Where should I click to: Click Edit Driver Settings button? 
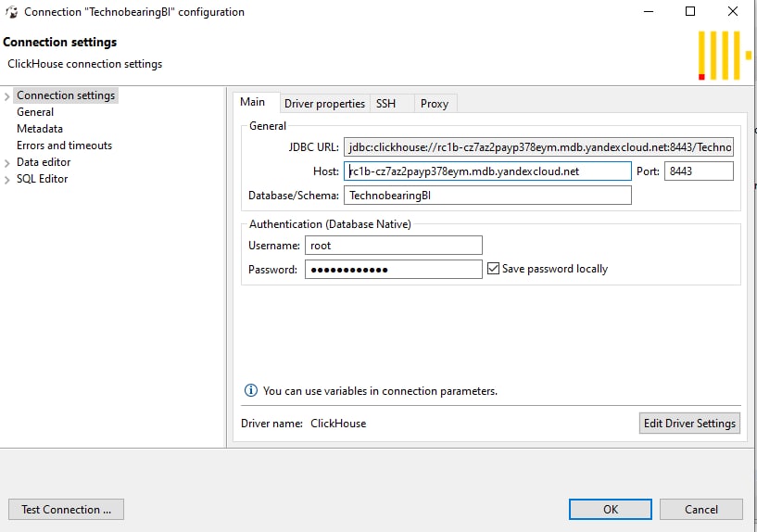(x=689, y=423)
